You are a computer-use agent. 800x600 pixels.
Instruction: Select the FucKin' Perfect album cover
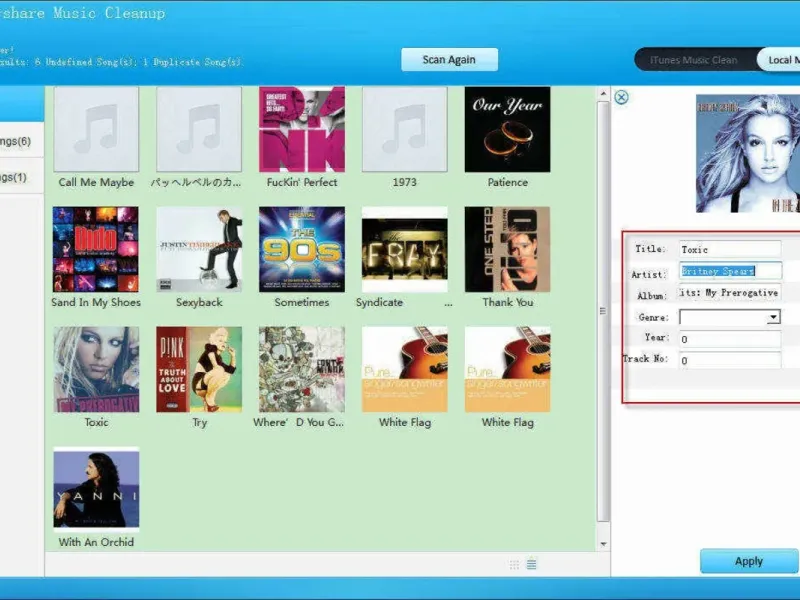pyautogui.click(x=302, y=129)
